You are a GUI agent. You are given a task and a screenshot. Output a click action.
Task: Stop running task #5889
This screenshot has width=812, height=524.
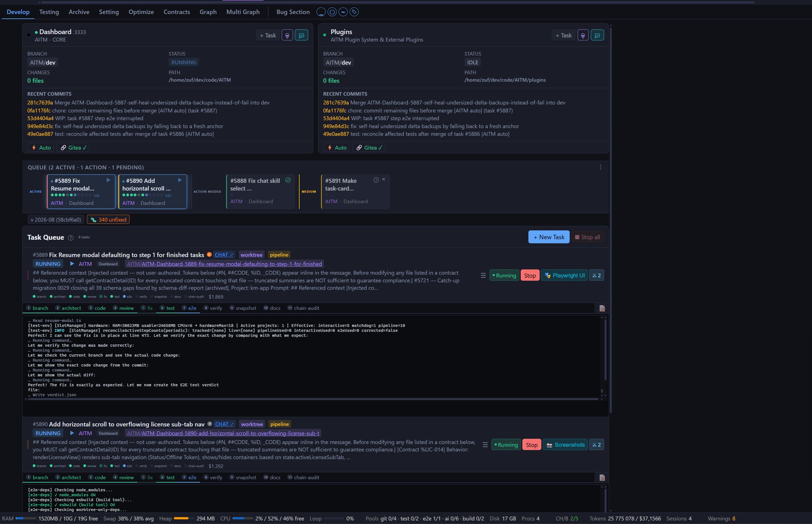(x=530, y=276)
